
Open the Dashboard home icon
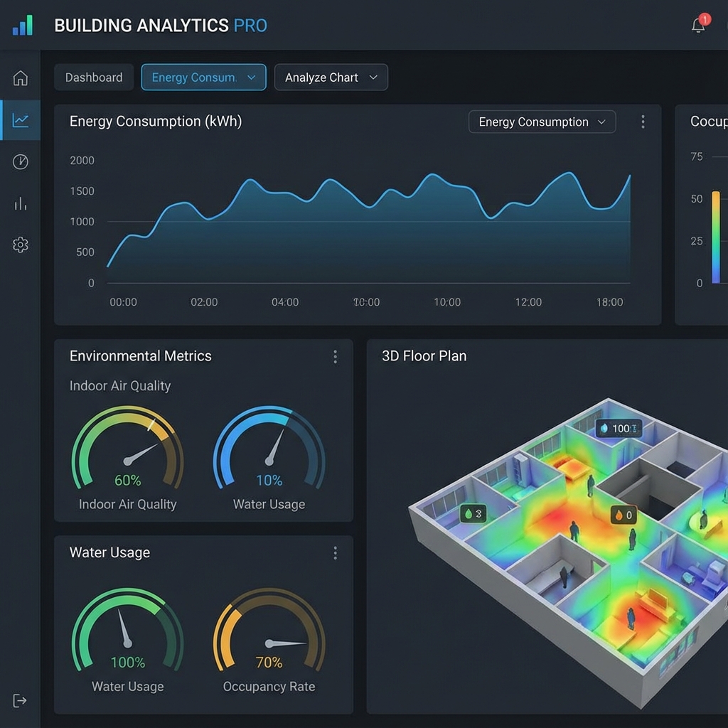(21, 78)
